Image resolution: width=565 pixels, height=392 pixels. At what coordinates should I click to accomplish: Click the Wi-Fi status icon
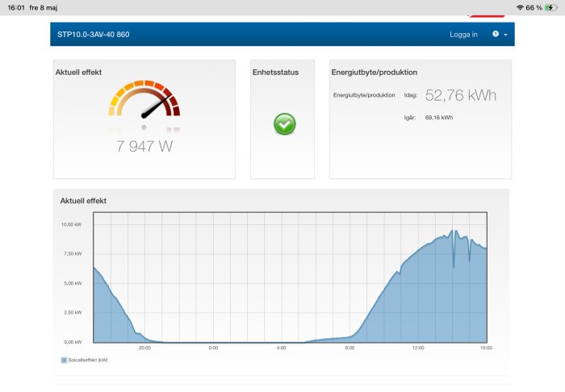pos(520,7)
